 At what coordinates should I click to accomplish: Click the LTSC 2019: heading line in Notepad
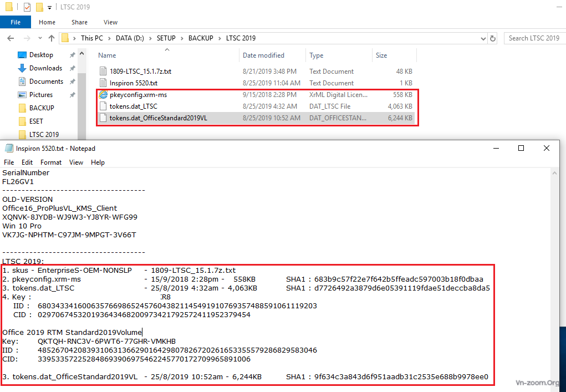click(x=23, y=261)
